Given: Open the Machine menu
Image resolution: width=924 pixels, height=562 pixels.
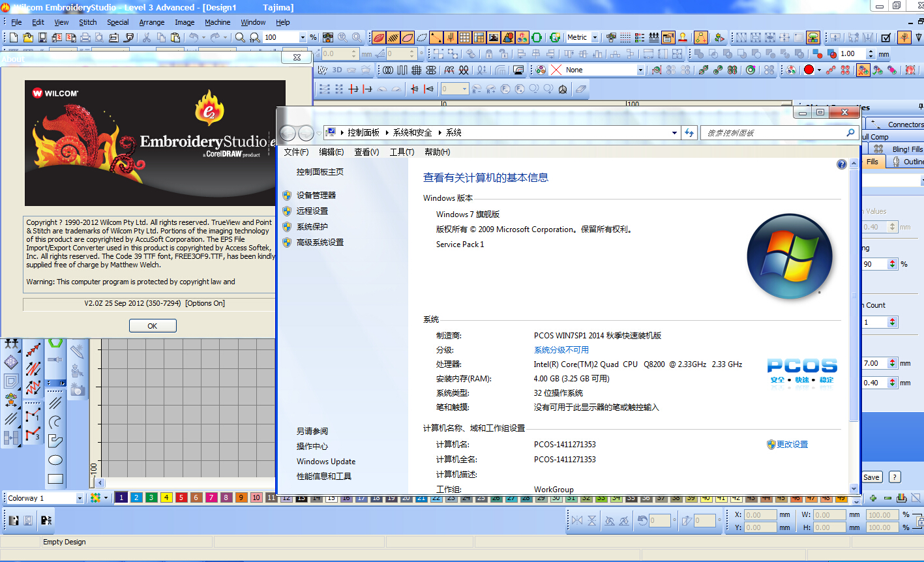Looking at the screenshot, I should point(218,22).
